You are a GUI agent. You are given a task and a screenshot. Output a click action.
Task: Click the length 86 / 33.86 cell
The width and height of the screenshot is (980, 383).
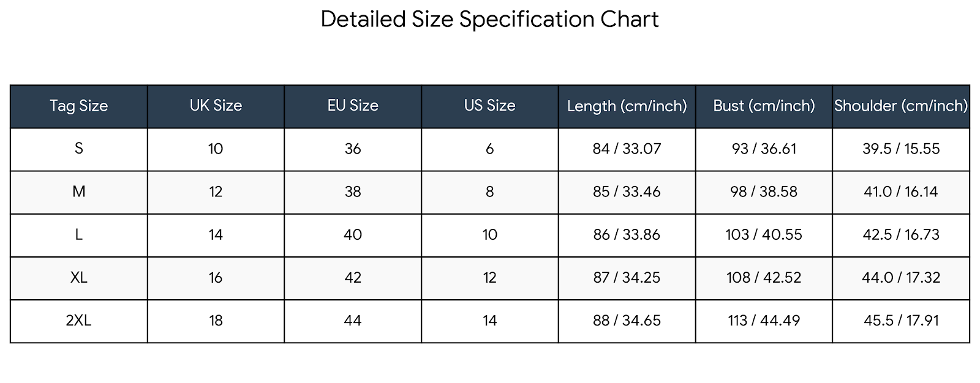pos(627,235)
